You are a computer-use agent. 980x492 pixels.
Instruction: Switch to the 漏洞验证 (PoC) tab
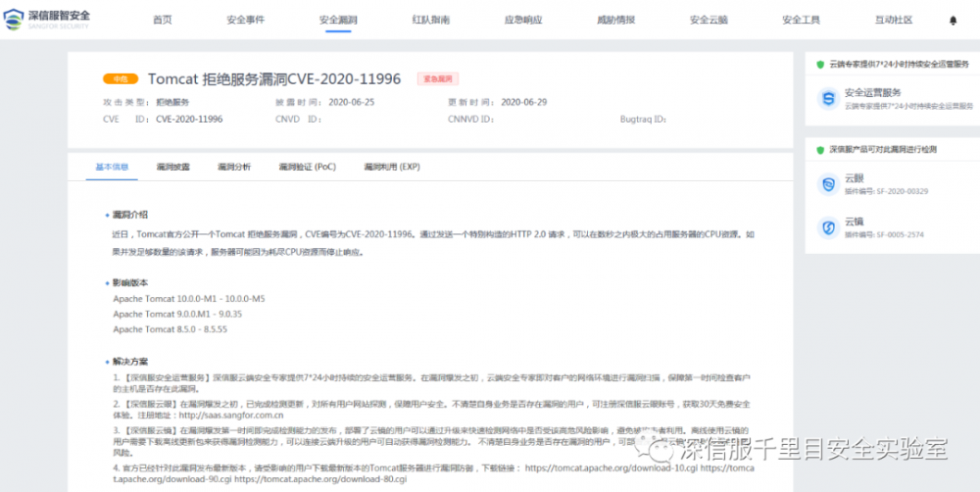pos(307,167)
